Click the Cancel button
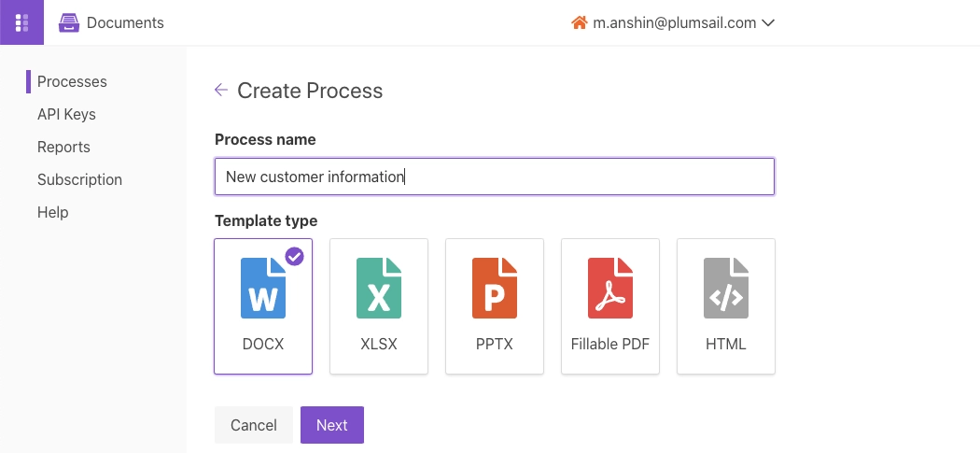 point(253,425)
